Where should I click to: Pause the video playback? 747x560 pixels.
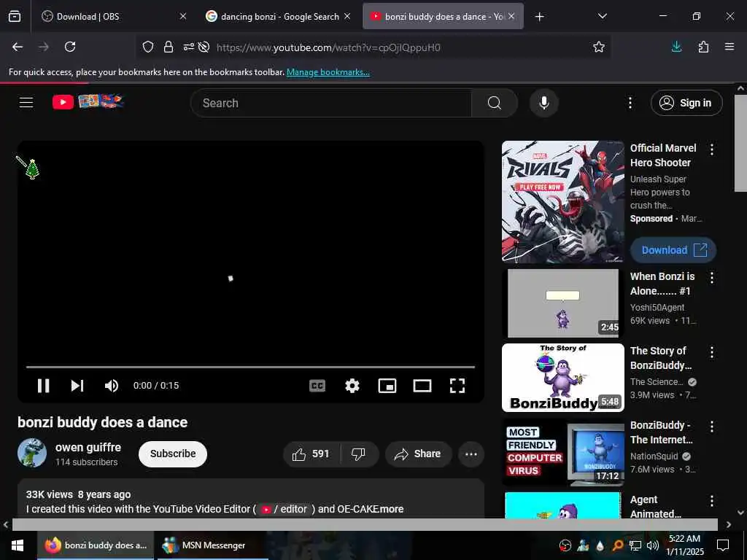click(x=43, y=385)
